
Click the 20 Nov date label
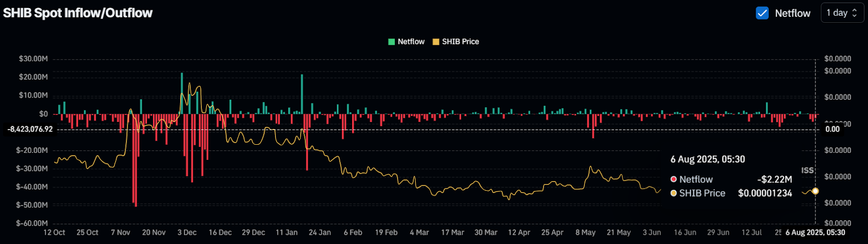pos(154,232)
